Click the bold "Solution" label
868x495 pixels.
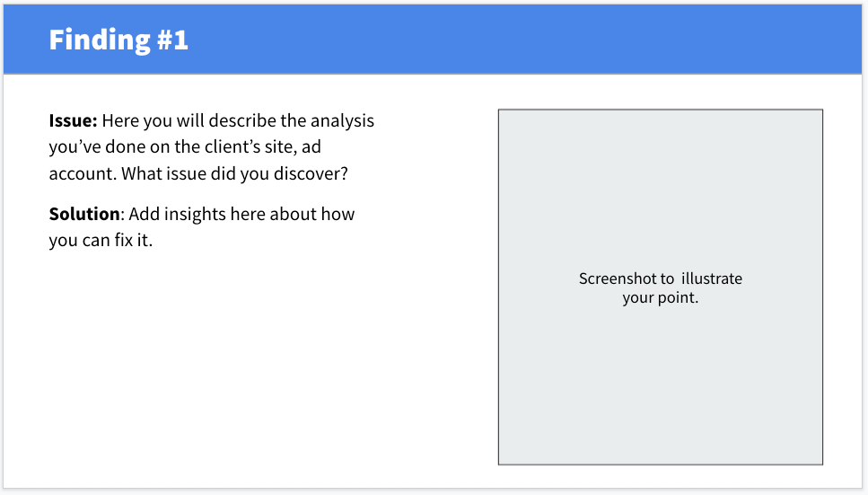[84, 214]
